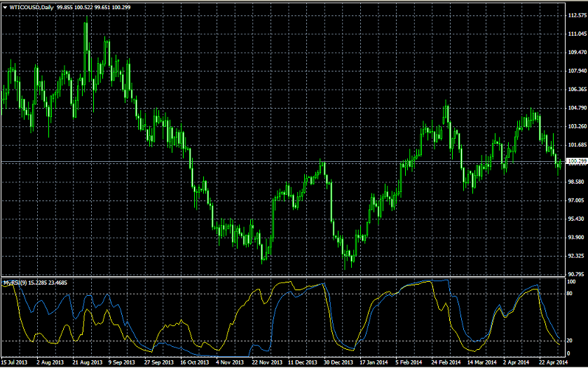Click the 111.045 price axis label
This screenshot has height=368, width=588.
point(577,34)
